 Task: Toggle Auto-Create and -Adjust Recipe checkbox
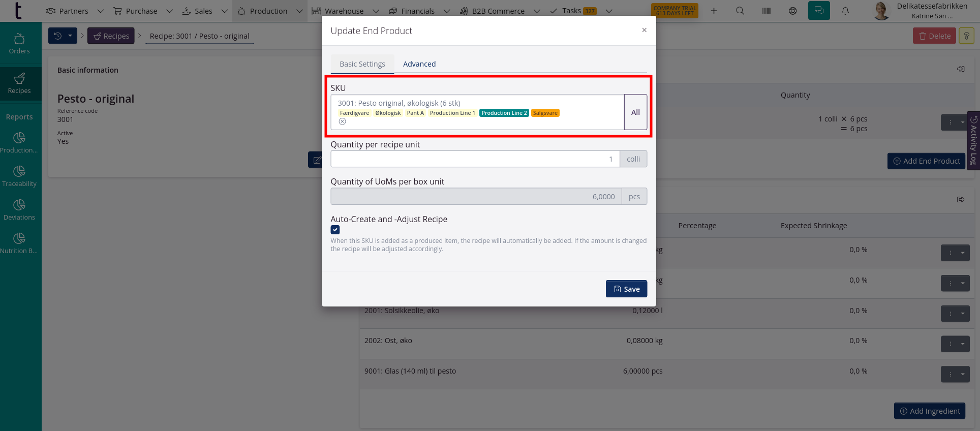(x=335, y=230)
